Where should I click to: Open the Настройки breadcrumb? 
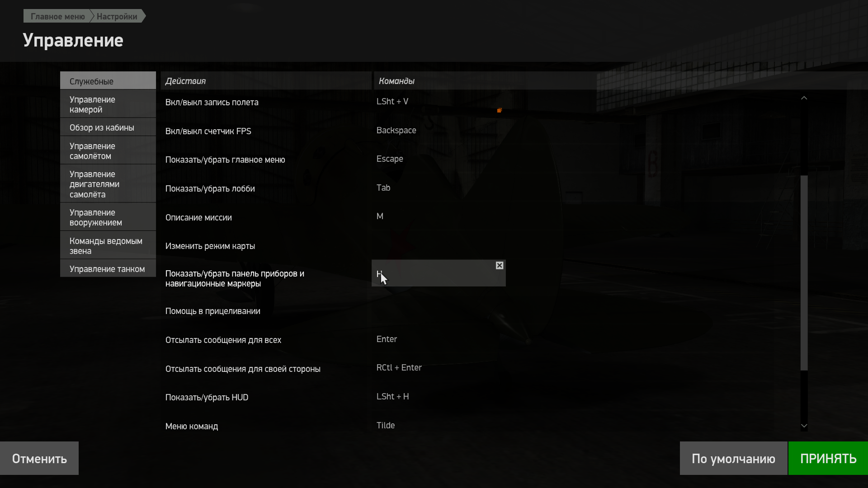(x=117, y=16)
